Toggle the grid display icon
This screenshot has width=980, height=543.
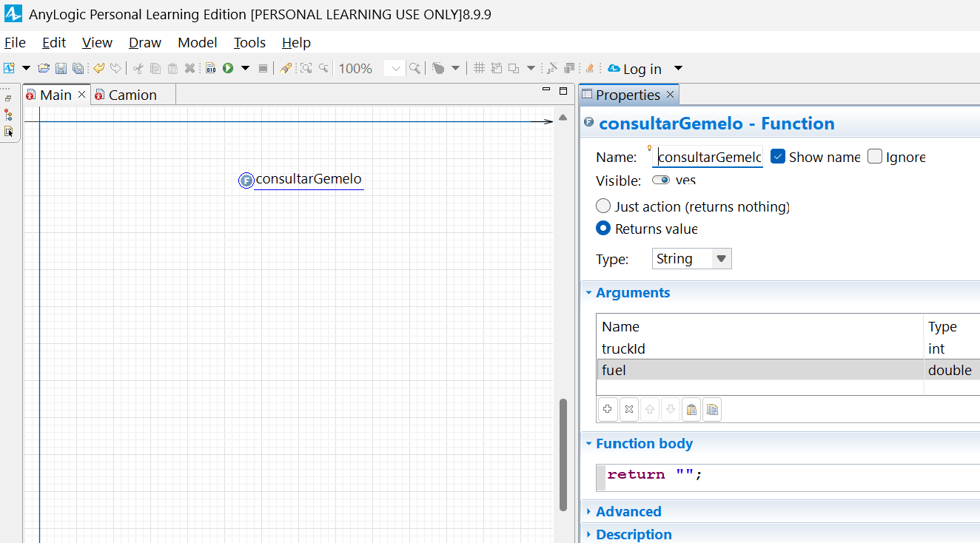[x=479, y=68]
